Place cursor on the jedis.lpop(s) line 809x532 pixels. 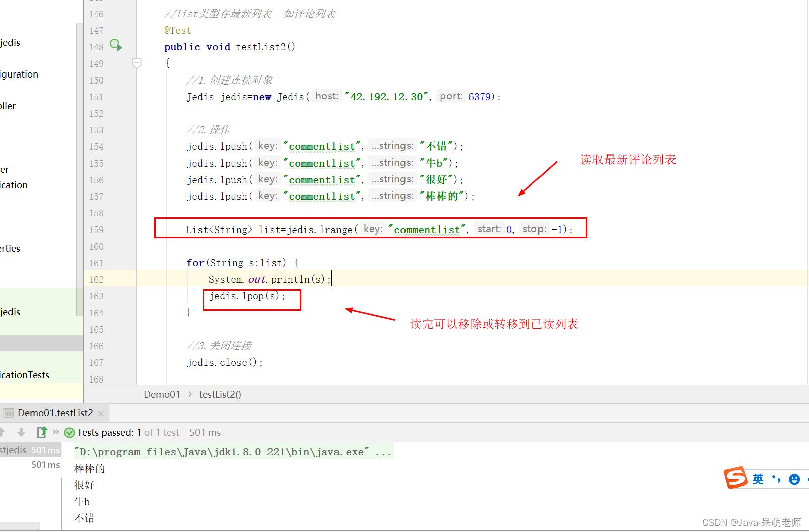pyautogui.click(x=247, y=296)
